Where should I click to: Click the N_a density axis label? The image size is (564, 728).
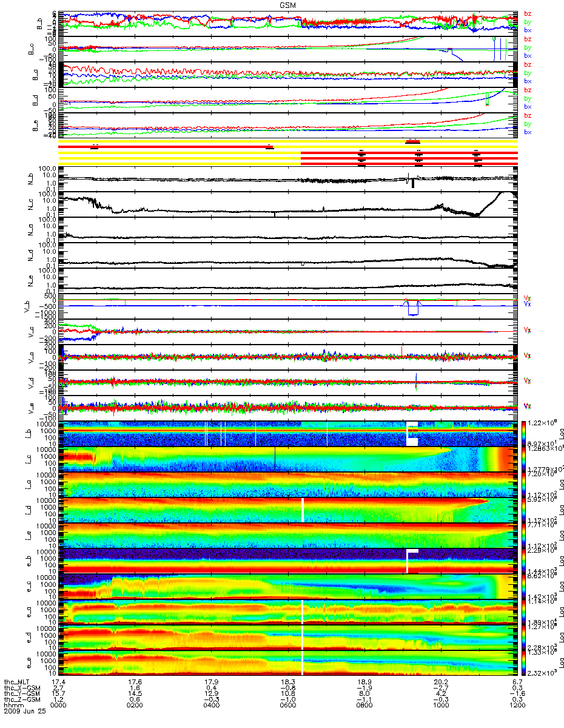click(x=32, y=231)
